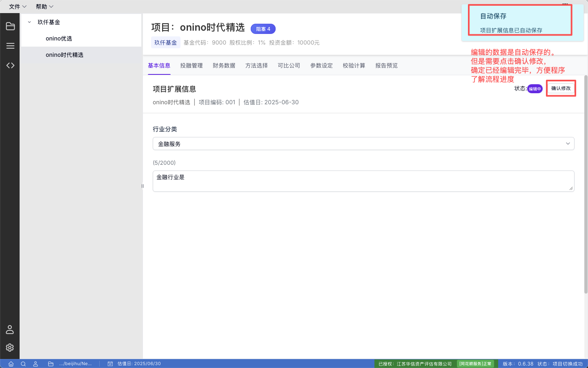
Task: Collapse the 玖仟基金 tree node
Action: [x=29, y=22]
